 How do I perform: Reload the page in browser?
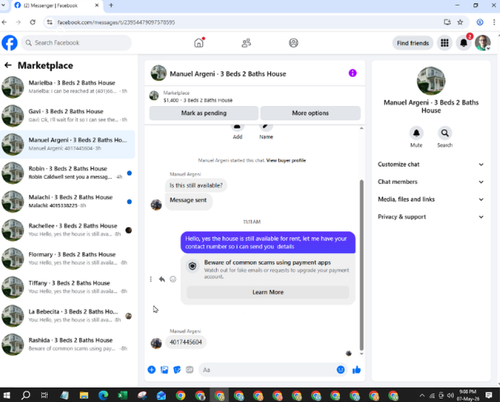32,22
